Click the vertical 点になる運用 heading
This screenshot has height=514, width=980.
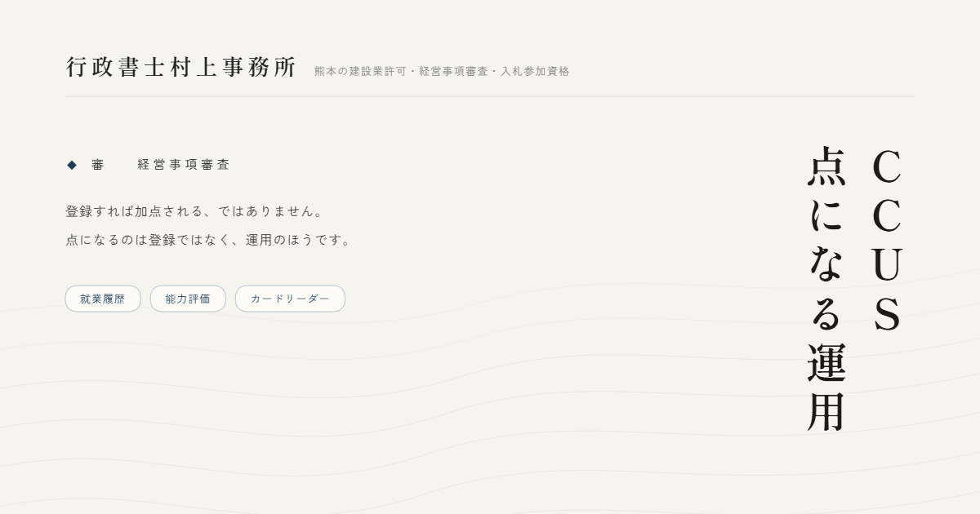click(826, 290)
